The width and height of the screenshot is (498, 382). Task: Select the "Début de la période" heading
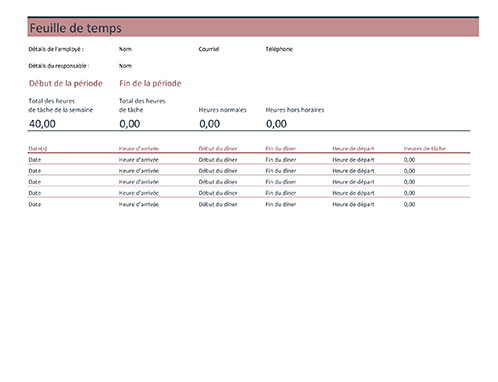pyautogui.click(x=66, y=83)
